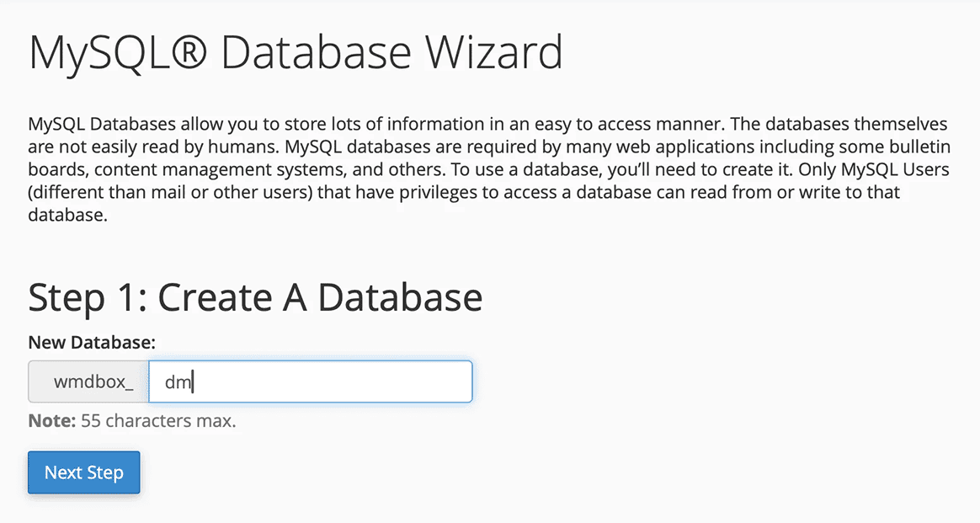Select the wmdbox_ database prefix box
This screenshot has width=980, height=523.
tap(88, 382)
